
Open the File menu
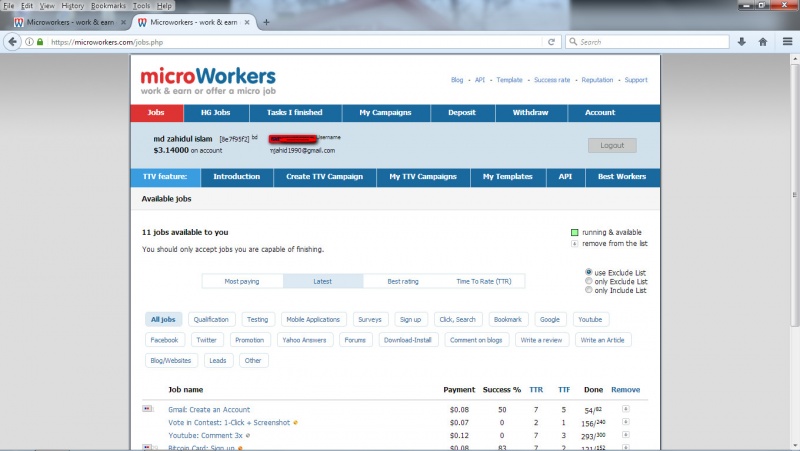click(x=9, y=6)
